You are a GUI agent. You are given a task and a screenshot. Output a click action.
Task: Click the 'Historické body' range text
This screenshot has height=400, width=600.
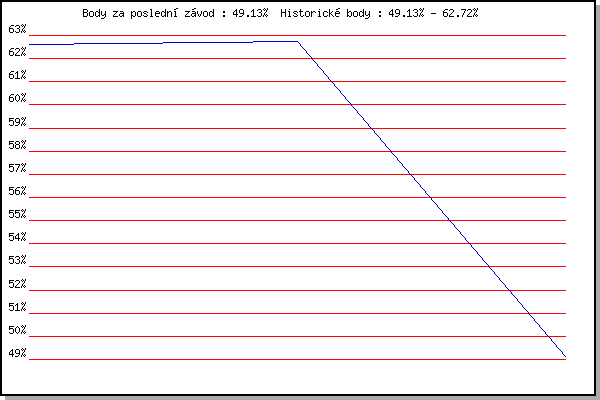(325, 13)
